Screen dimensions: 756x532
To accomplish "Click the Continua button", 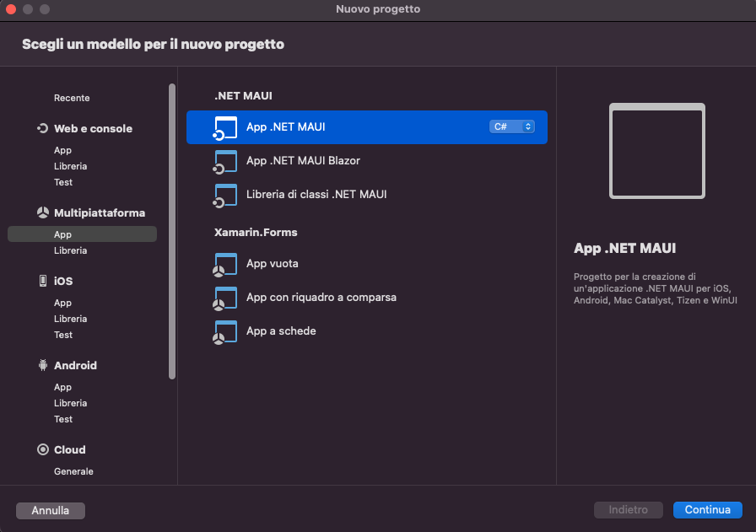I will [x=707, y=510].
